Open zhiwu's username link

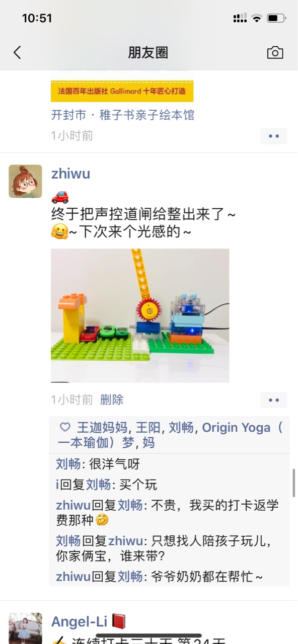pyautogui.click(x=71, y=174)
